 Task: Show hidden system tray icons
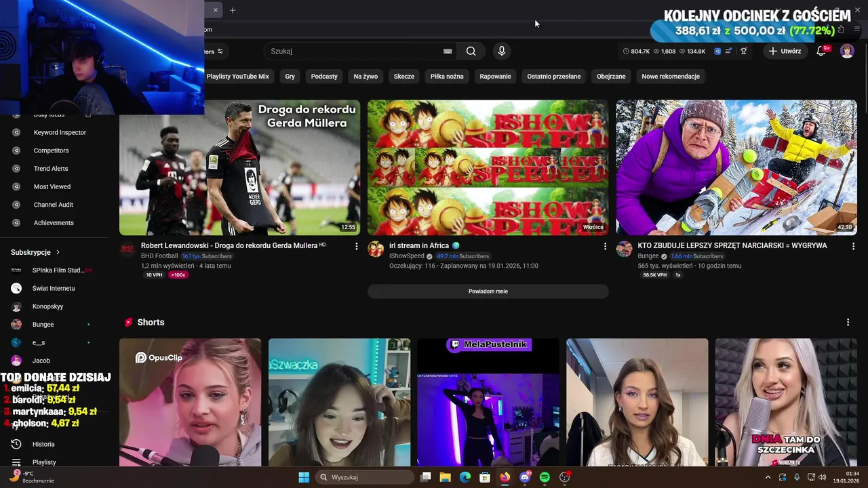pyautogui.click(x=768, y=477)
